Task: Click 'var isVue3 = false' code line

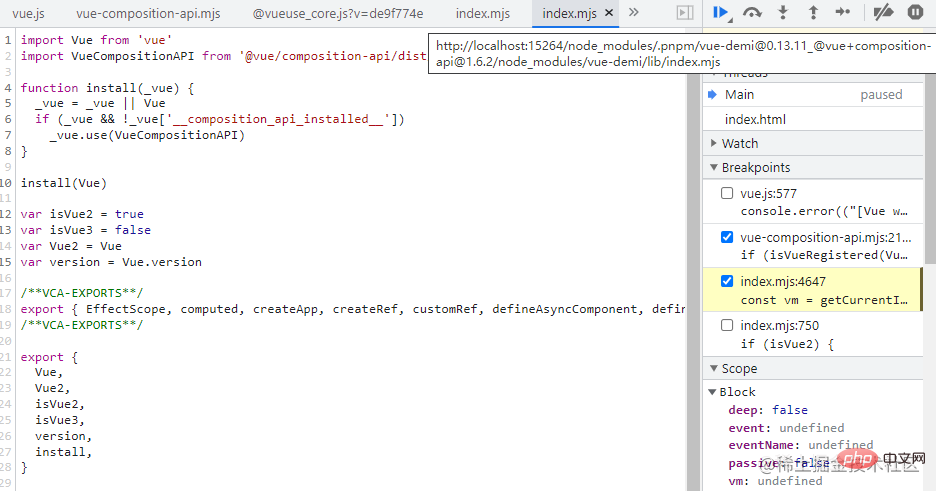Action: 85,230
